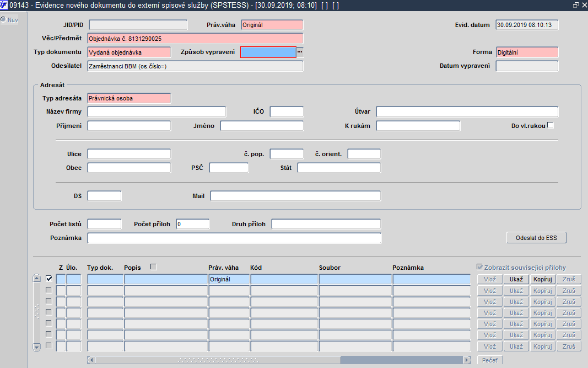The height and width of the screenshot is (368, 588).
Task: Click the Kód cell in first row
Action: 284,279
